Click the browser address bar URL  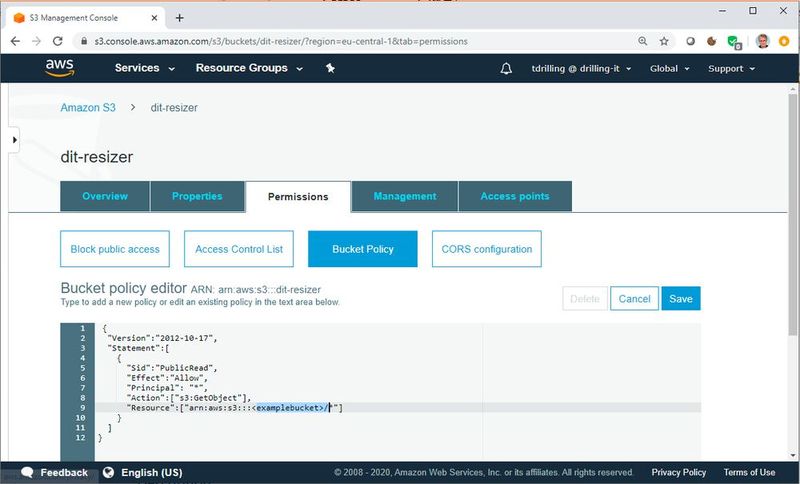(281, 41)
